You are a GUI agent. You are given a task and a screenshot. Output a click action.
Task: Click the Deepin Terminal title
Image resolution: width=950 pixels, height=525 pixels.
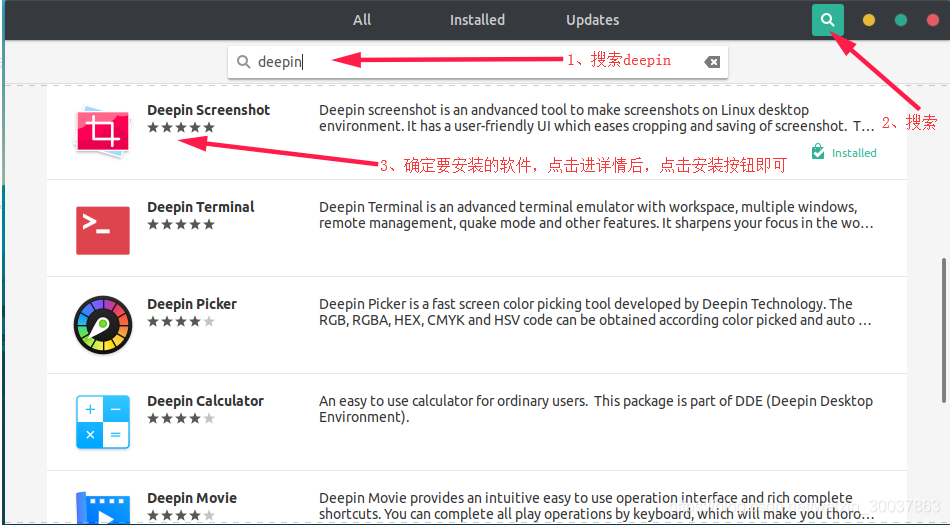(201, 207)
